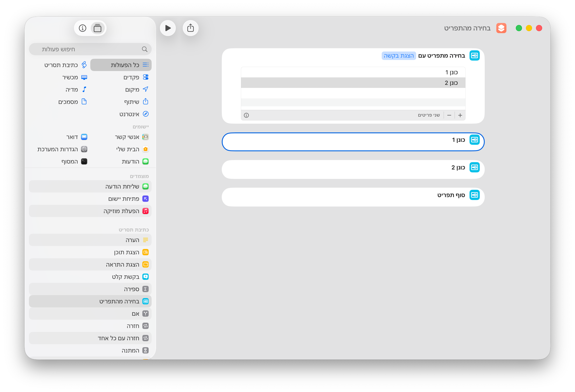Open the share button in toolbar
Image resolution: width=575 pixels, height=392 pixels.
(190, 28)
